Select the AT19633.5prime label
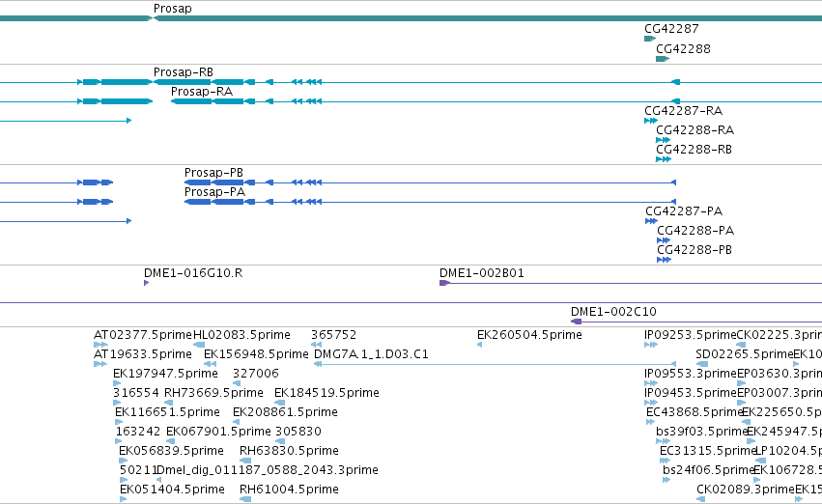 (143, 354)
